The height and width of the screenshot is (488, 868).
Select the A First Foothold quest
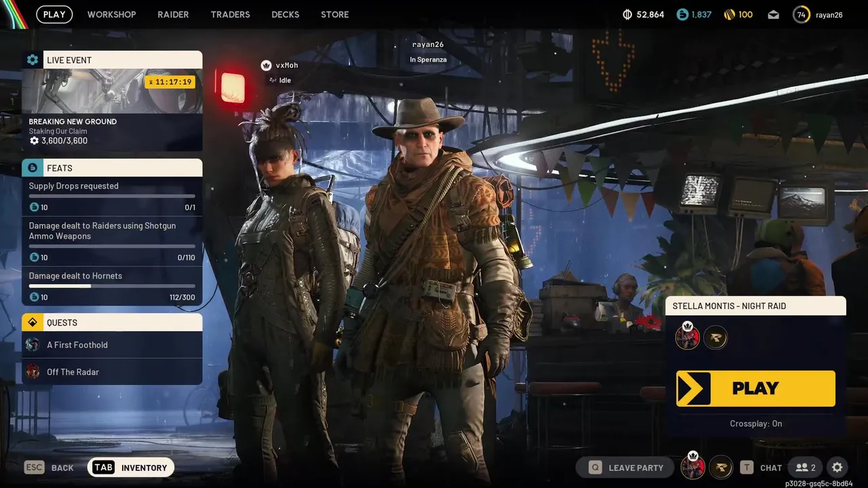[x=112, y=345]
